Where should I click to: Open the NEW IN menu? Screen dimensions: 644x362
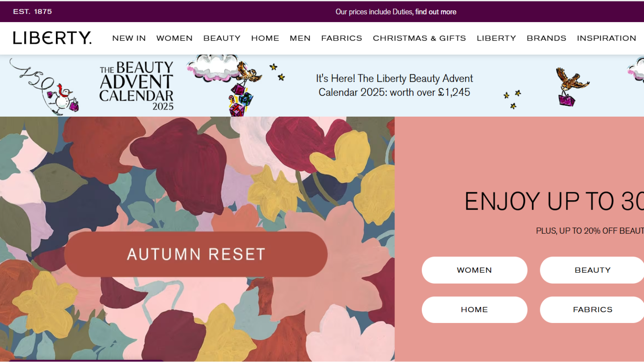(x=129, y=38)
